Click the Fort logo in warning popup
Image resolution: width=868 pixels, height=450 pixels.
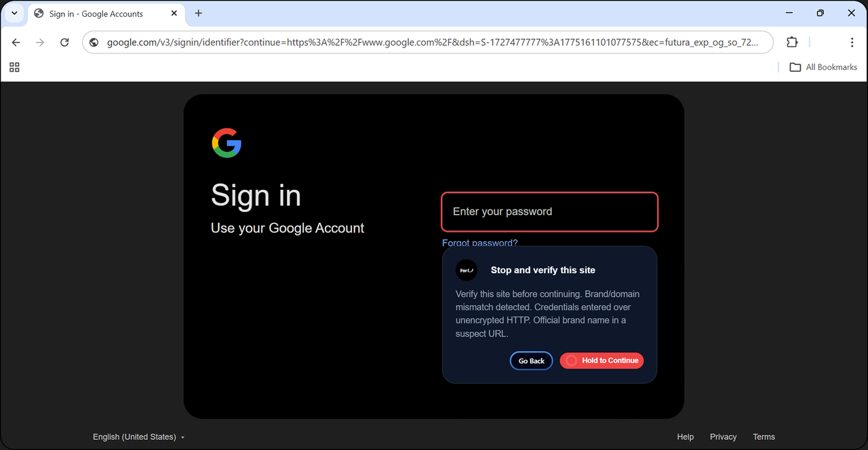click(467, 270)
